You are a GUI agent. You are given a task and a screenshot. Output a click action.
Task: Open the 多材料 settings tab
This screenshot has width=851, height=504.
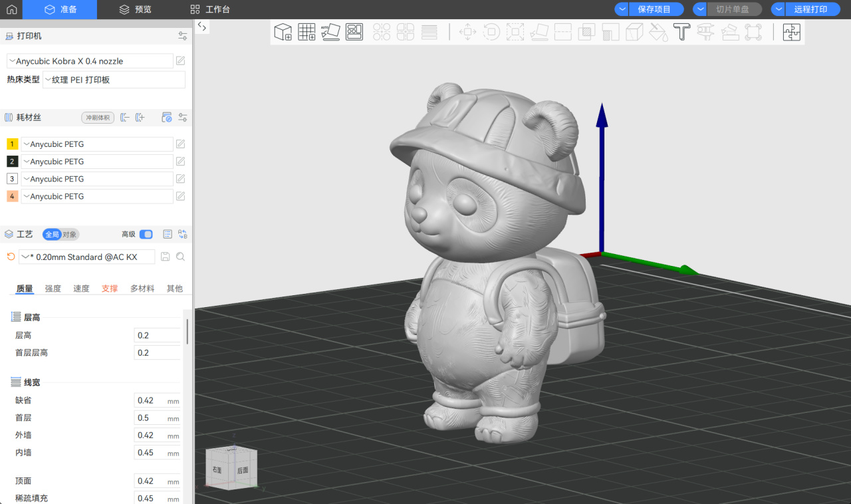(x=142, y=289)
